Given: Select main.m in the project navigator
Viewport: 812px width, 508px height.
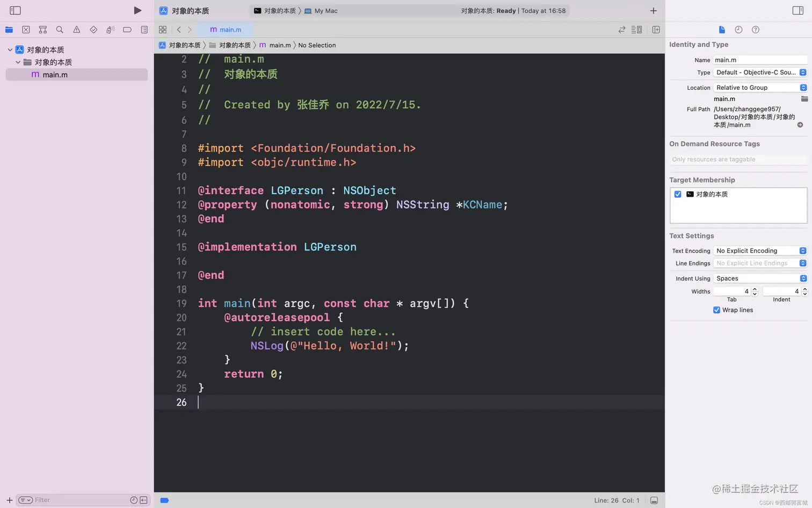Looking at the screenshot, I should [77, 75].
